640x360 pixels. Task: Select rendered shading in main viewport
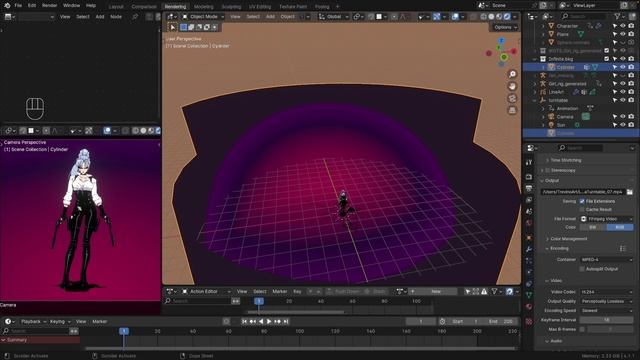pyautogui.click(x=507, y=17)
